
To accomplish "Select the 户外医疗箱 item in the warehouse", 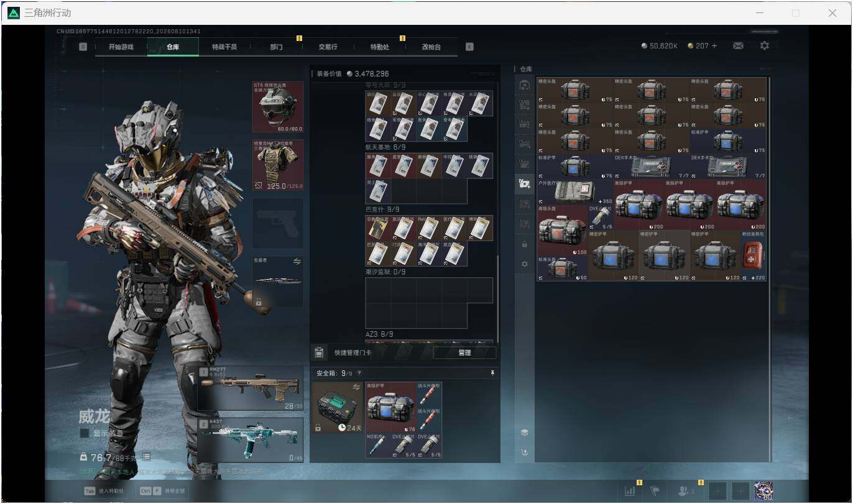I will click(x=575, y=193).
